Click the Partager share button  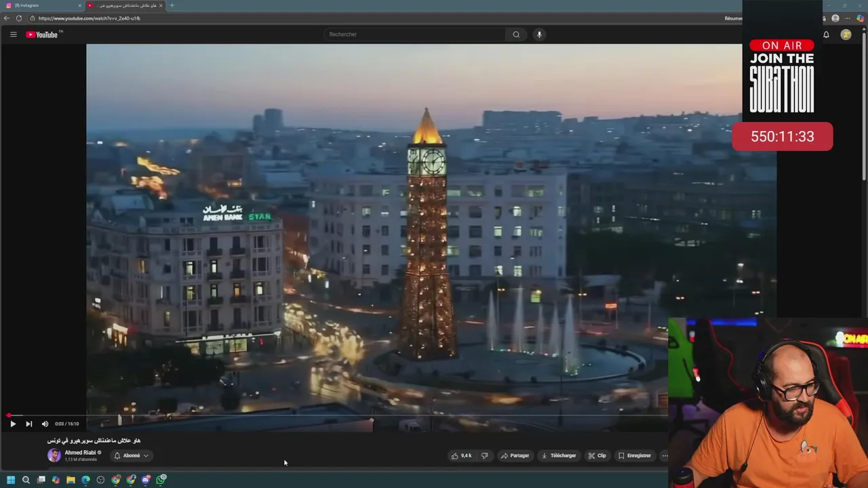515,455
